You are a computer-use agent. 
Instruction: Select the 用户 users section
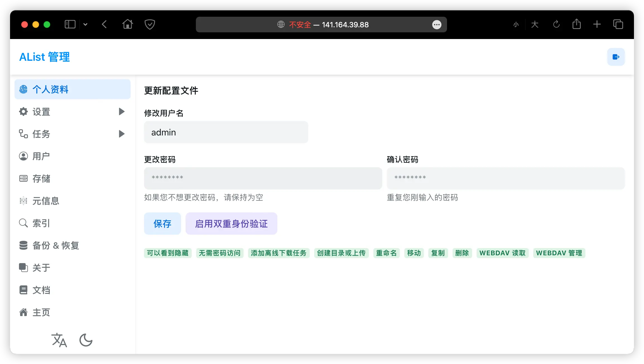[x=41, y=156]
